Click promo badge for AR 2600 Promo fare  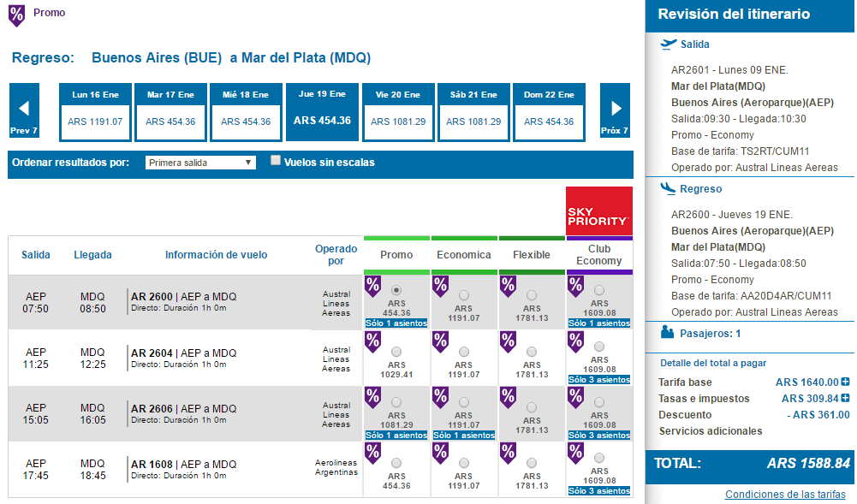click(x=372, y=286)
